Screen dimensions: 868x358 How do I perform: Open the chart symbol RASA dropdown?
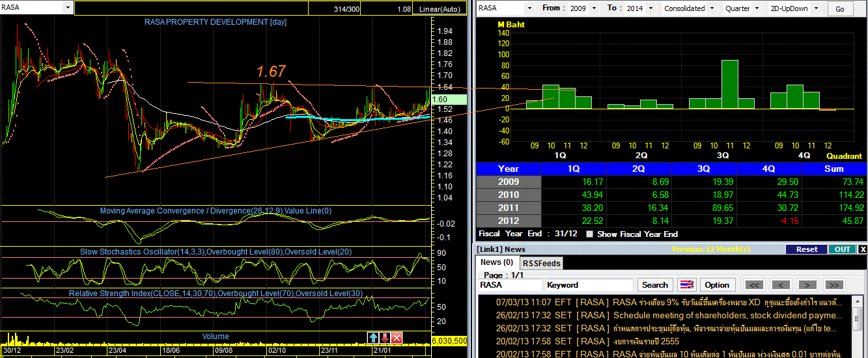pyautogui.click(x=68, y=8)
